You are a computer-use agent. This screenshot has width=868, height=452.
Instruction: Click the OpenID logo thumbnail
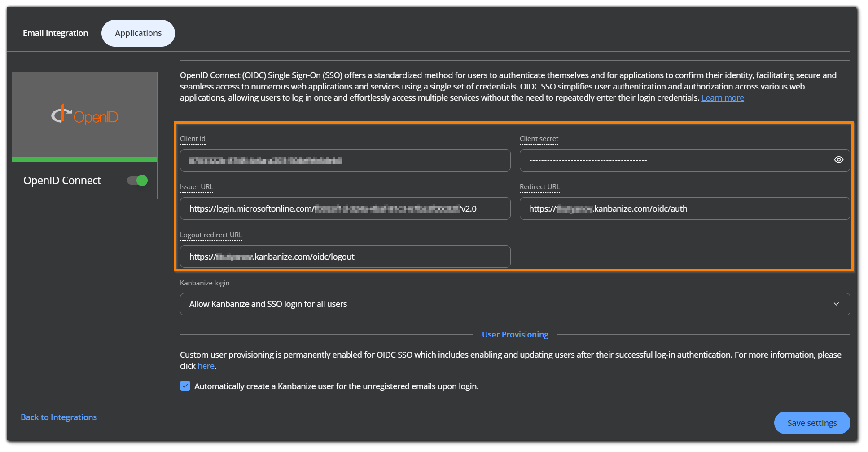tap(84, 115)
